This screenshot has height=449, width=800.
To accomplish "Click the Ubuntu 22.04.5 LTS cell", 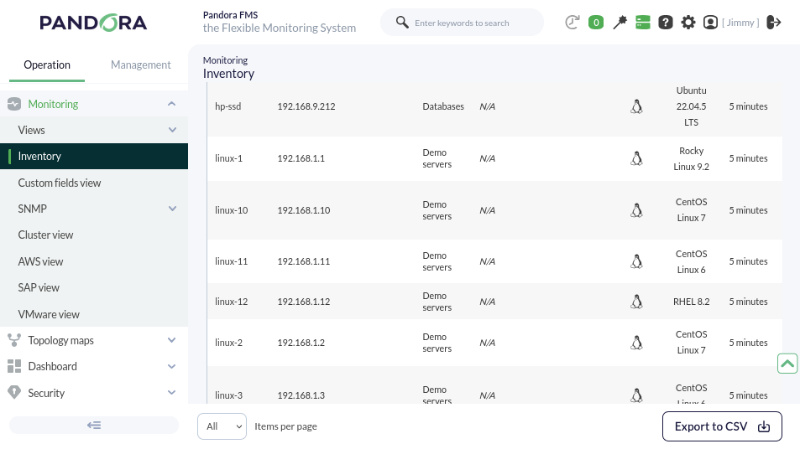I will (691, 106).
